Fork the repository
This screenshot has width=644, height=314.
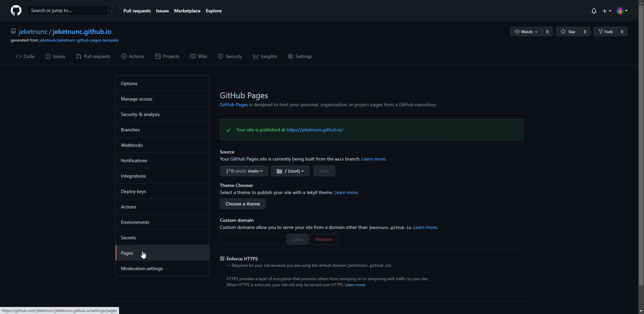coord(605,32)
